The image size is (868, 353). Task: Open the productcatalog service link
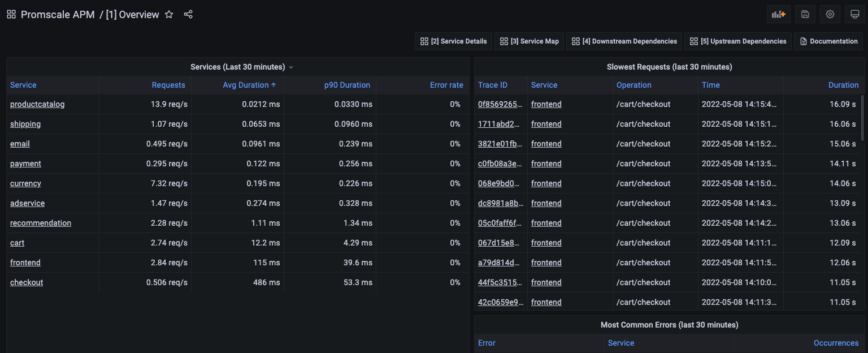click(x=37, y=104)
